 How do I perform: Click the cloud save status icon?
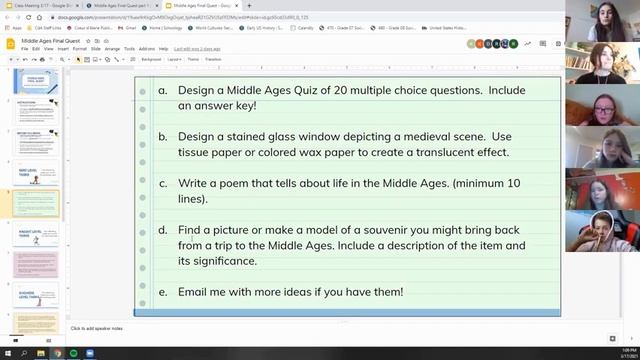[106, 41]
